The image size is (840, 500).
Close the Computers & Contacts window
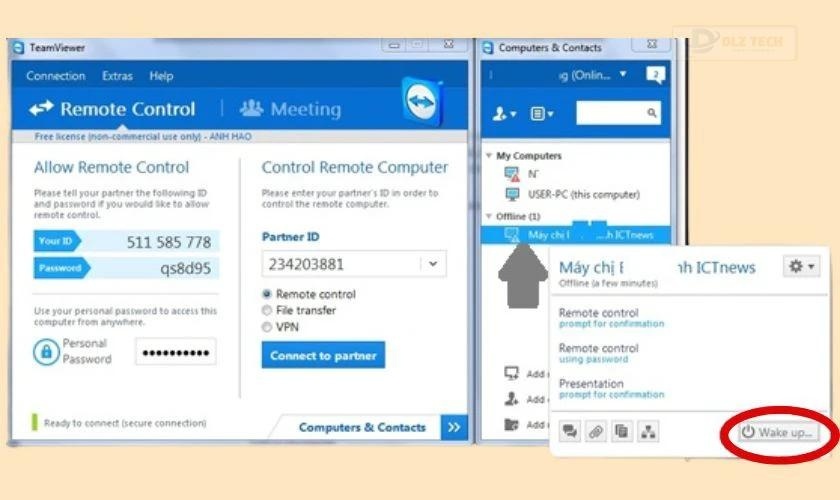tap(651, 45)
